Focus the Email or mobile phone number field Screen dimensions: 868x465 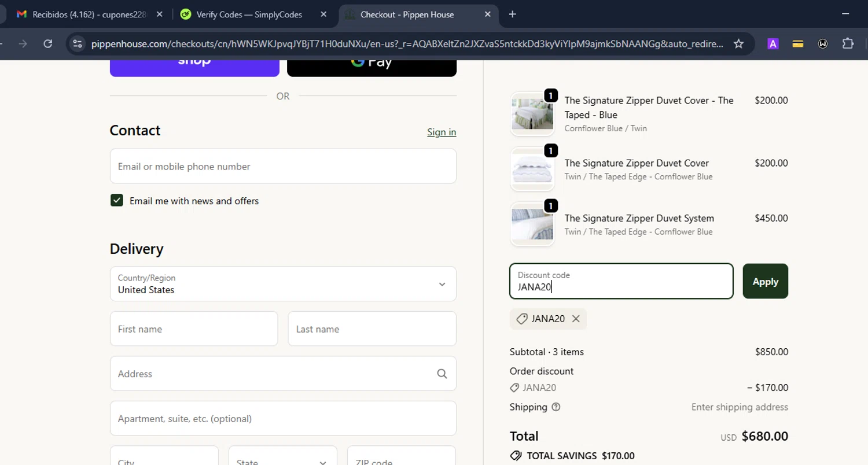283,167
